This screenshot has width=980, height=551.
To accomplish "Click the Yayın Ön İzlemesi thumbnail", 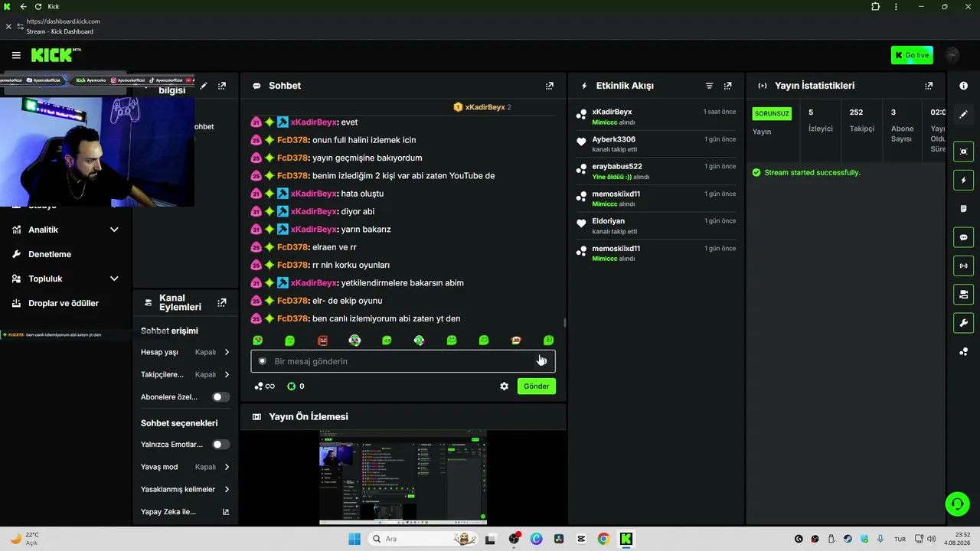I will (403, 478).
